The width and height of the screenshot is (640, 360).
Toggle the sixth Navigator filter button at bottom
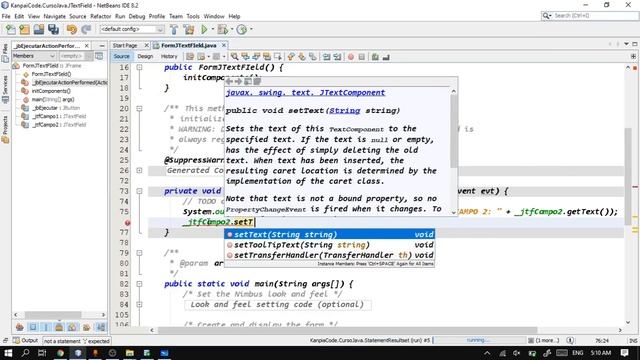tap(86, 327)
